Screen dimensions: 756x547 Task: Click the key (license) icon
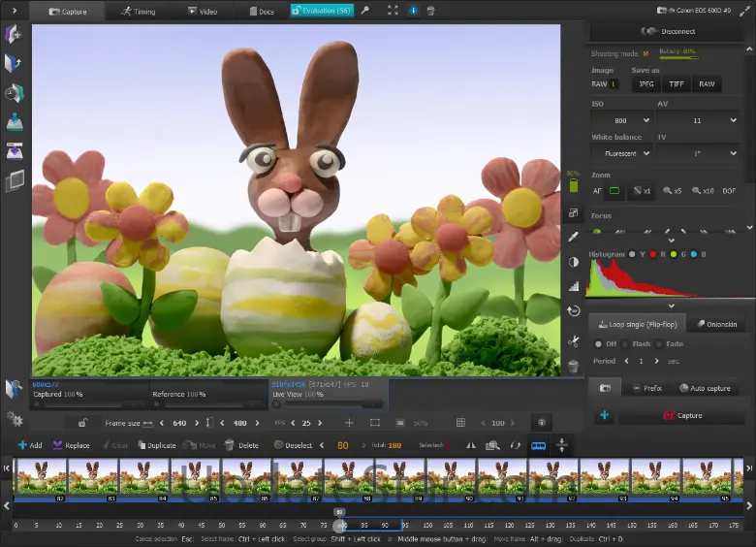(x=364, y=12)
